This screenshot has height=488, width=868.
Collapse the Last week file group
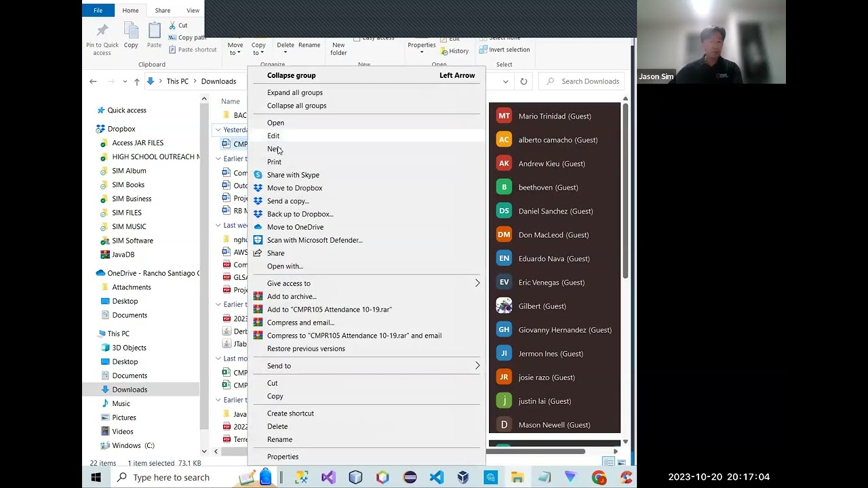coord(218,225)
